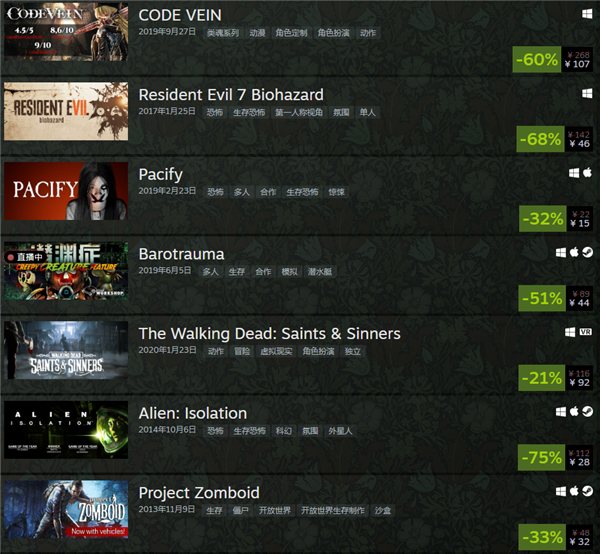Click the Apple icon on the Pacify row
Viewport: 600px width, 554px height.
coord(587,173)
